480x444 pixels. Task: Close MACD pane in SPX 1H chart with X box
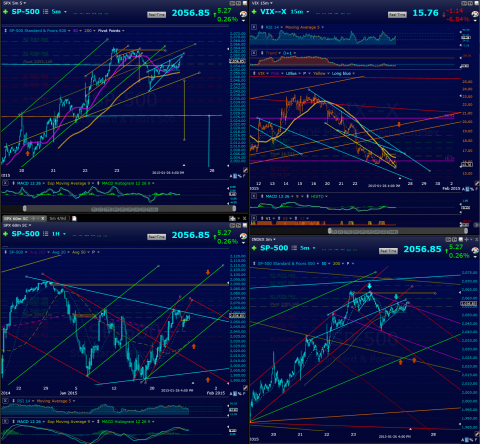(5, 421)
